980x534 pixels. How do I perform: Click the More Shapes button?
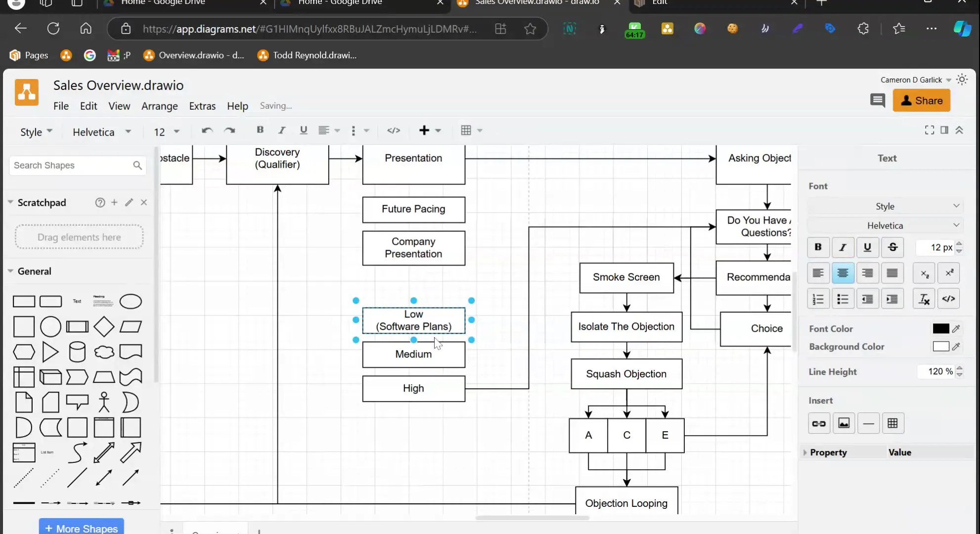[82, 528]
